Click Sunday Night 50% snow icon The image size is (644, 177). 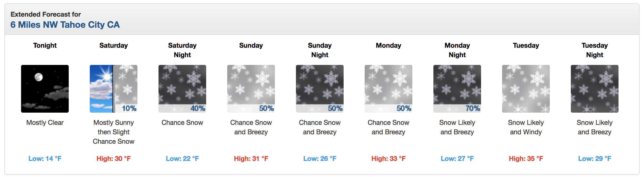click(x=320, y=89)
